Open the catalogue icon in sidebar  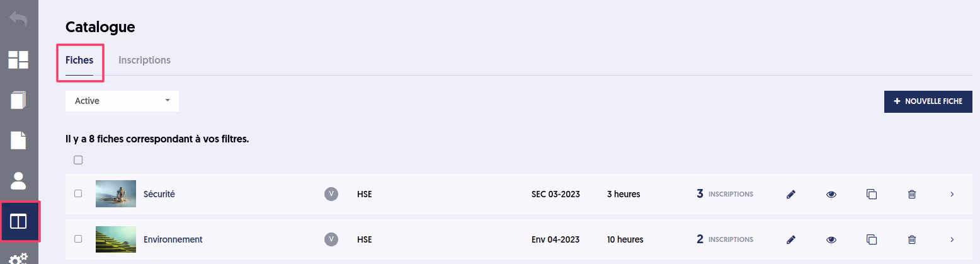pos(18,221)
